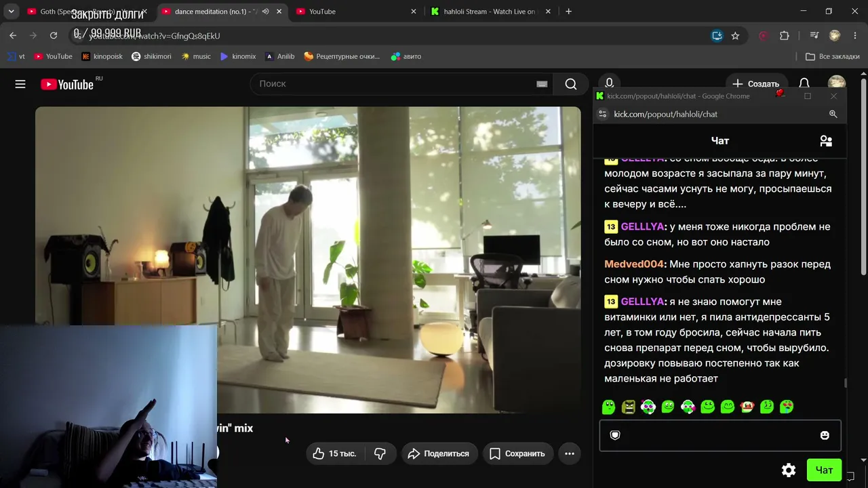The width and height of the screenshot is (868, 488).
Task: Open the vt bookmark
Action: [x=16, y=56]
